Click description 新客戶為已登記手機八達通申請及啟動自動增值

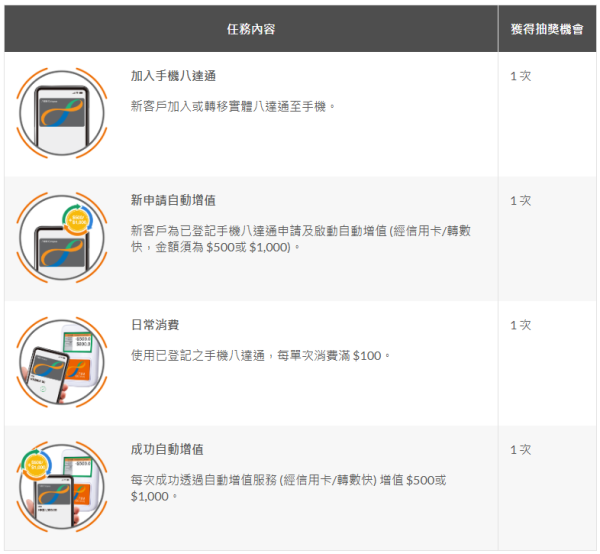[301, 239]
